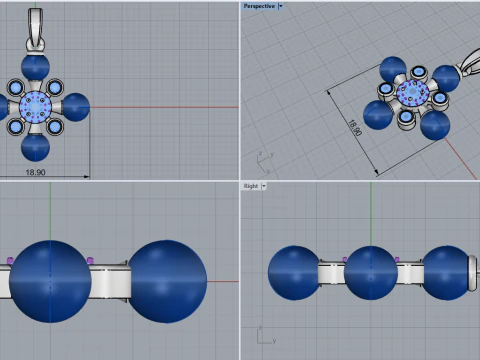
Task: Click the axis indicator in Right viewport
Action: [x=266, y=335]
